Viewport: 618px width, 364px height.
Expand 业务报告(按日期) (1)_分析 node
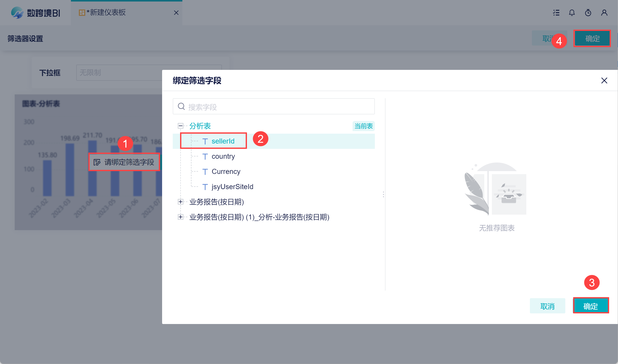click(181, 217)
